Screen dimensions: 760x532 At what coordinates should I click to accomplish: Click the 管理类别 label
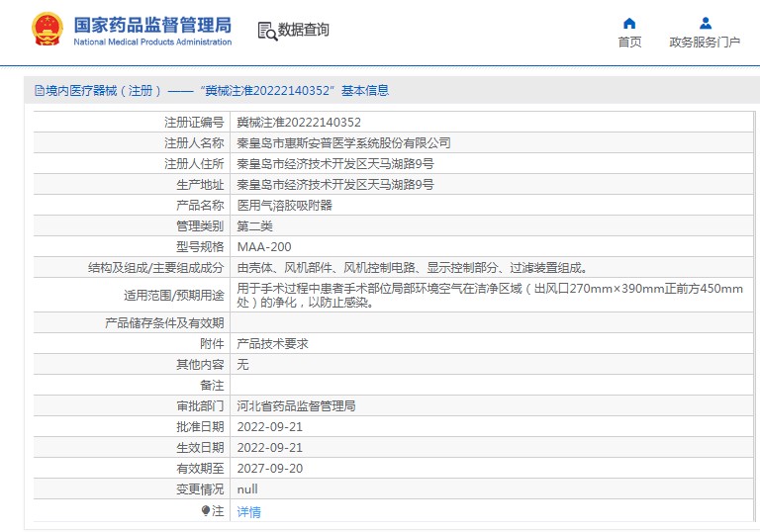200,226
